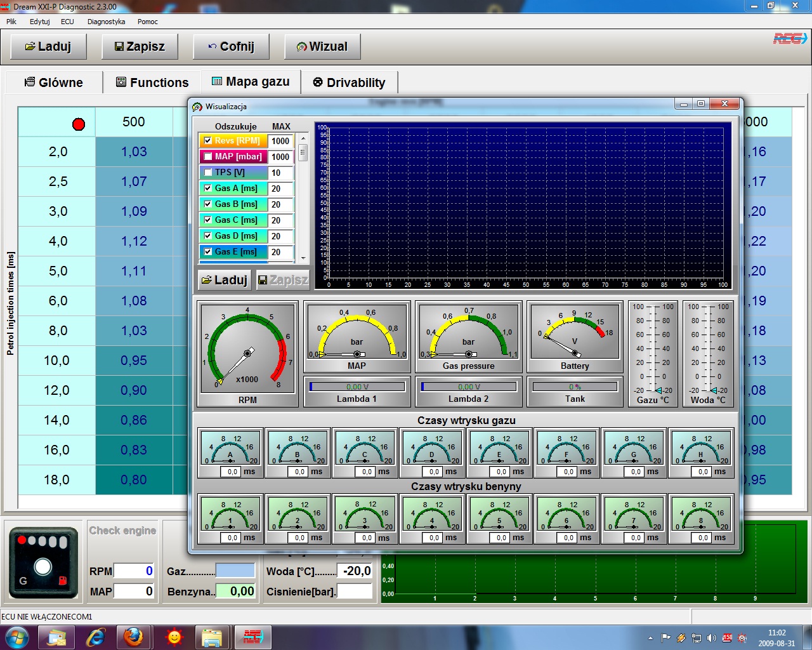Screen dimensions: 812x650
Task: Click petrol injector 3 gauge
Action: [x=365, y=519]
